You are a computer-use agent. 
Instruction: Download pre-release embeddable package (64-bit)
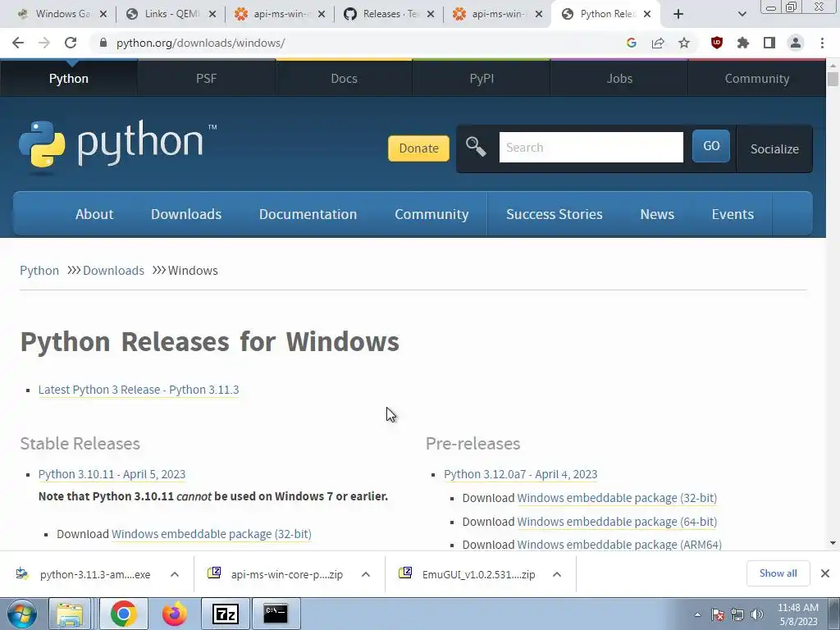(x=617, y=521)
